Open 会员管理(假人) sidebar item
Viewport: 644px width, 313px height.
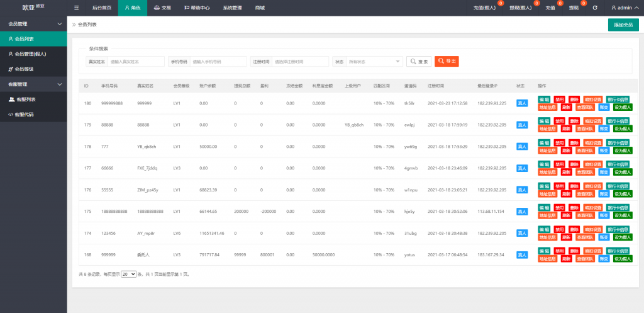click(33, 54)
